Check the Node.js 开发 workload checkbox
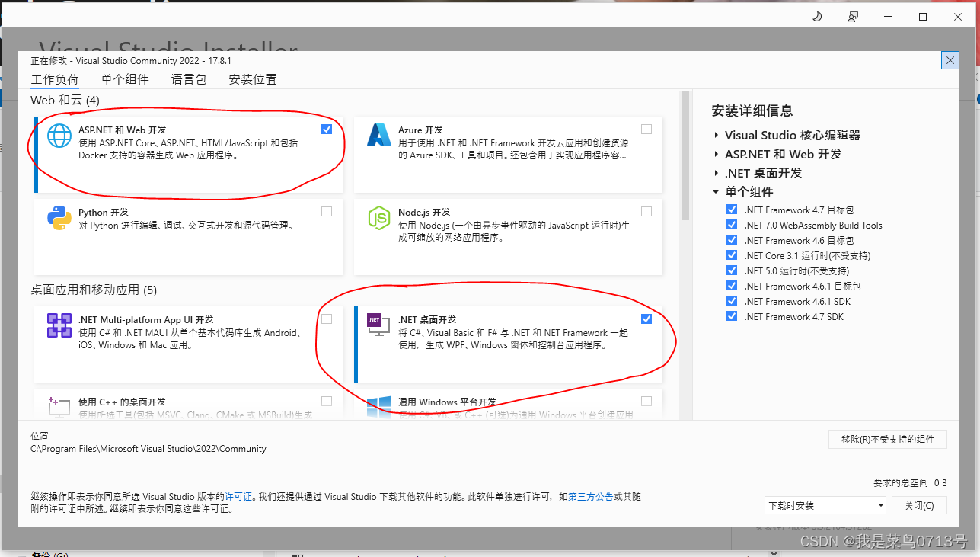The width and height of the screenshot is (980, 557). pyautogui.click(x=646, y=211)
